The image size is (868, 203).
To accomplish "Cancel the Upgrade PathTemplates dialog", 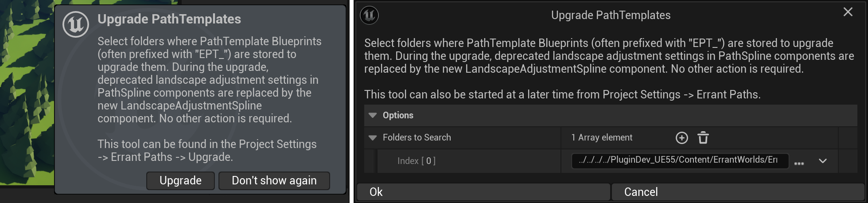I will (738, 192).
